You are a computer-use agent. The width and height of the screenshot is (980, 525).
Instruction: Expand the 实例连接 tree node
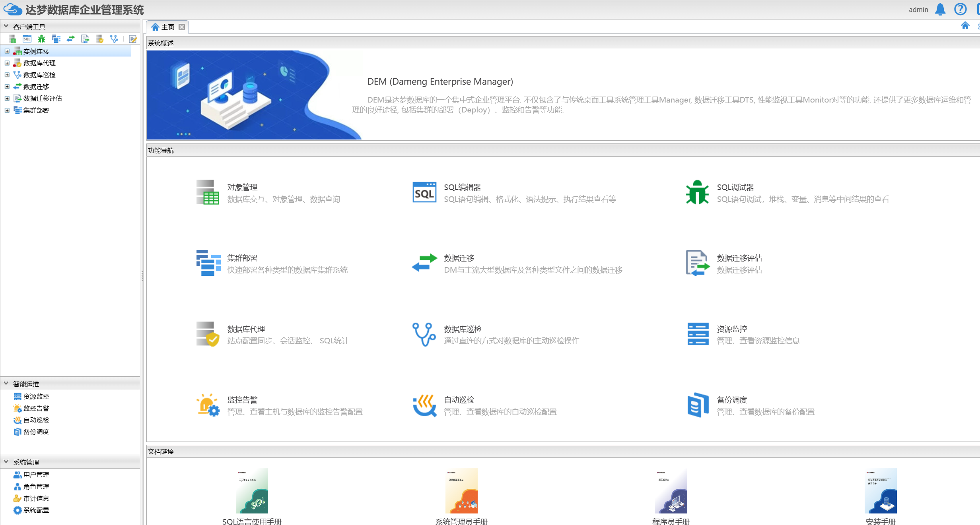tap(7, 51)
